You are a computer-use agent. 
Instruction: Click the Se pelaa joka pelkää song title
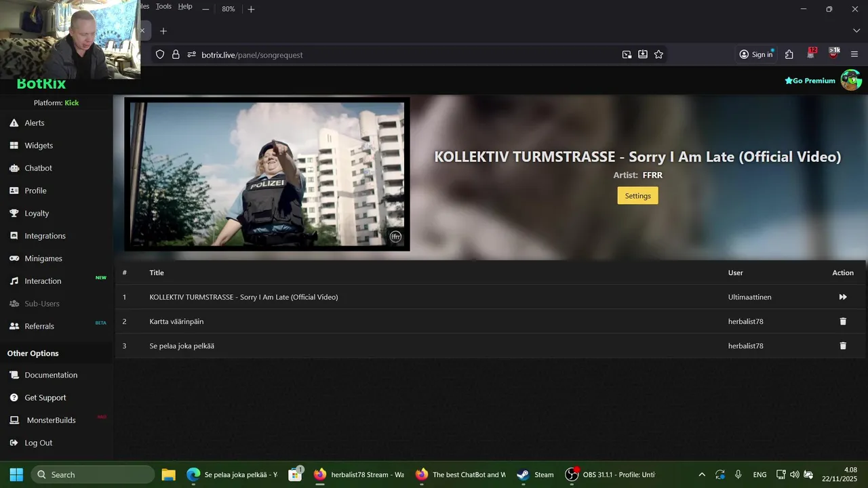182,346
